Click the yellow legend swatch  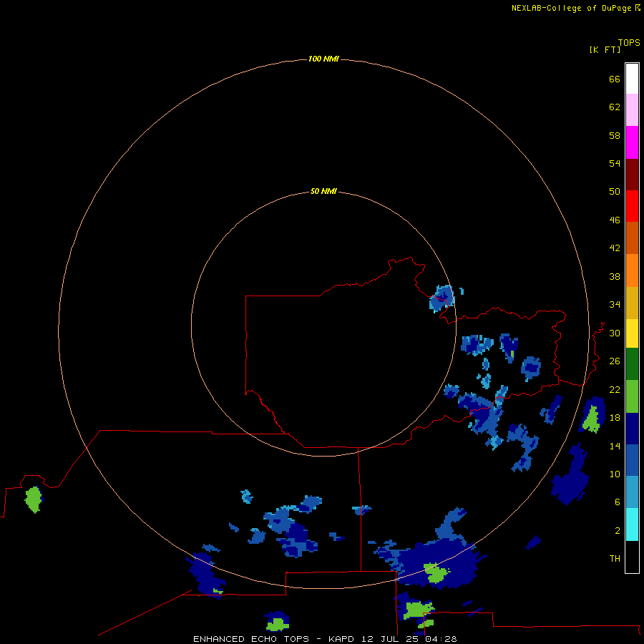coord(632,333)
